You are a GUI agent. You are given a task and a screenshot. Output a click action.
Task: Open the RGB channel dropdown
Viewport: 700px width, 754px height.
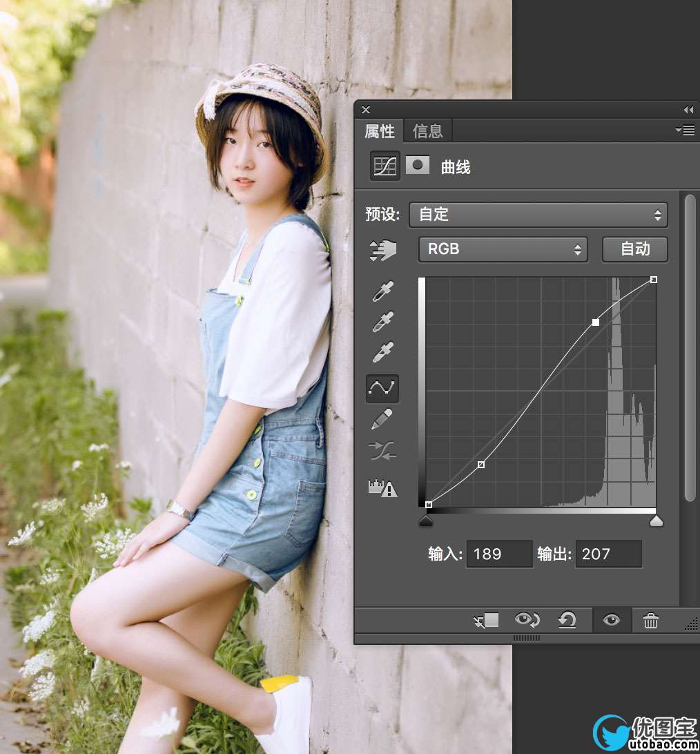click(x=503, y=249)
